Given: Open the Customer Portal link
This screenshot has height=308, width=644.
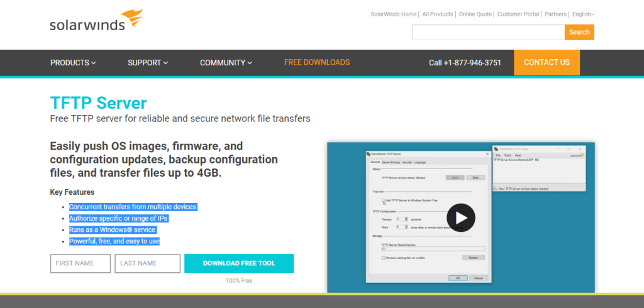Looking at the screenshot, I should tap(518, 14).
